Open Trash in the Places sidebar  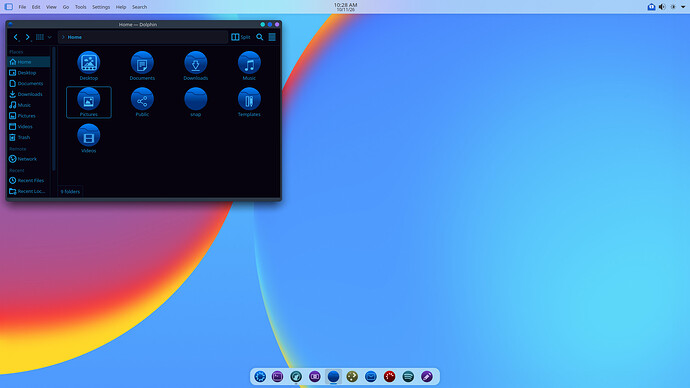(29, 137)
